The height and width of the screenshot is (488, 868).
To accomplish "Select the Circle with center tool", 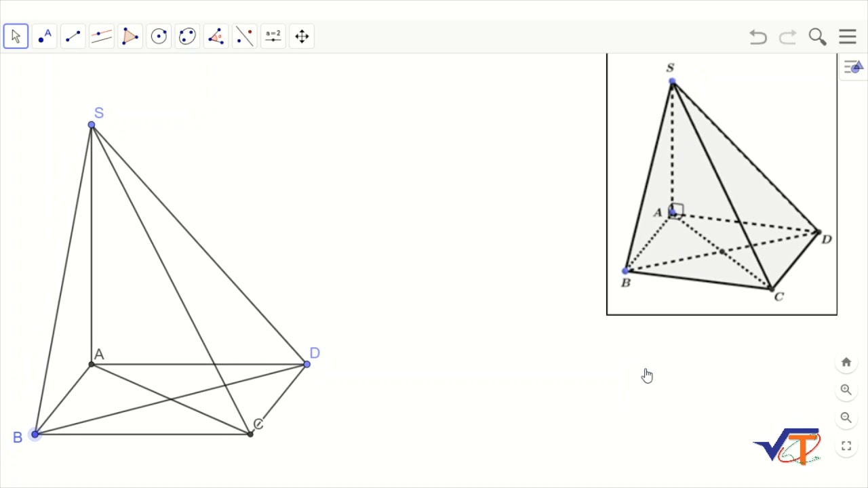I will (x=159, y=36).
